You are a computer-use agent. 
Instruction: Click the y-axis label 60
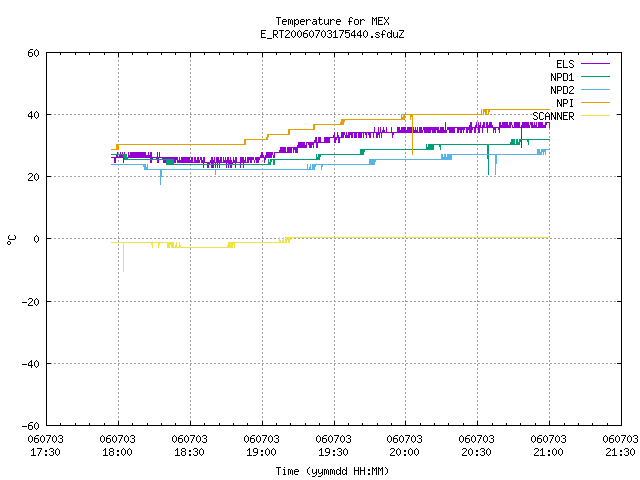coord(33,53)
